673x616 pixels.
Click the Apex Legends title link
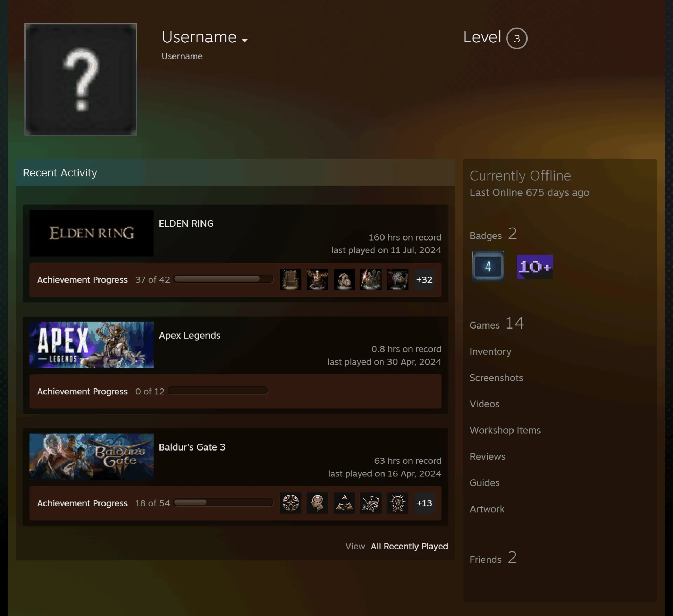pyautogui.click(x=190, y=336)
